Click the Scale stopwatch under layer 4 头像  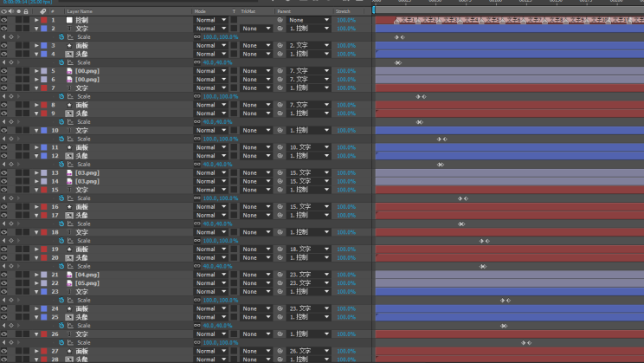tap(61, 62)
